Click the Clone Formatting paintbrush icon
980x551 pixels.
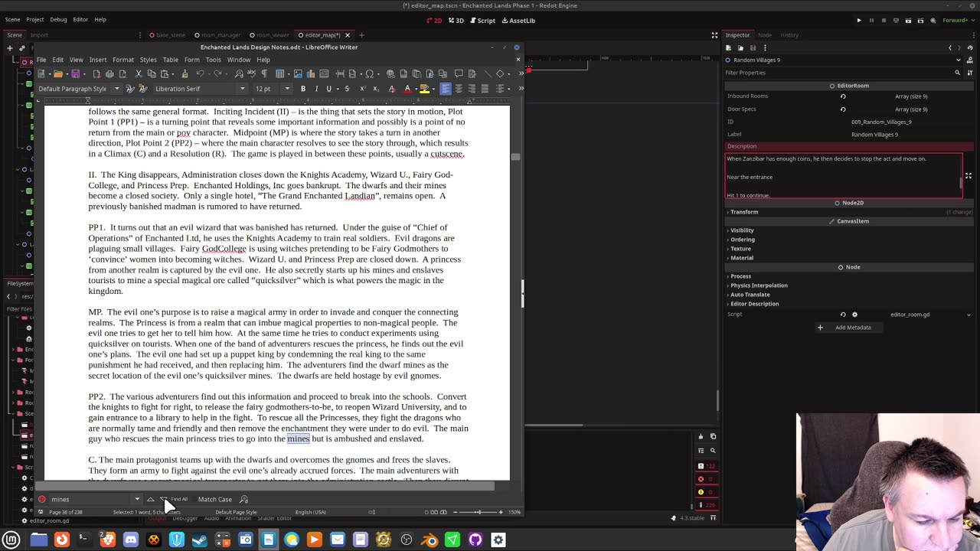click(185, 73)
